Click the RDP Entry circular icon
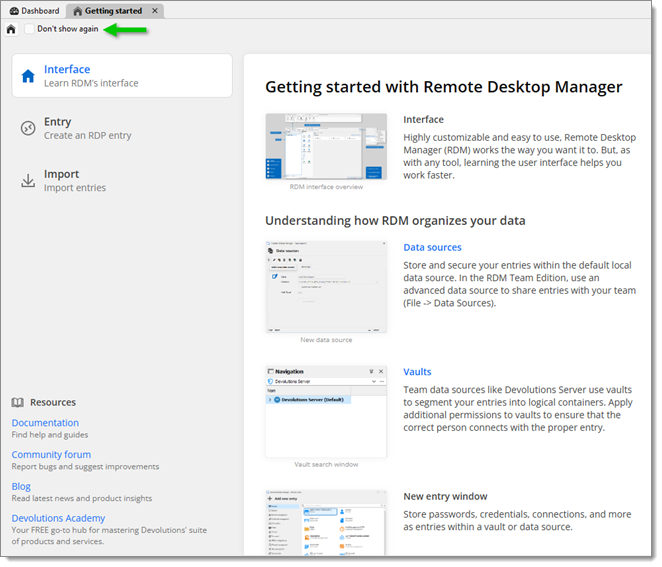 pos(28,128)
